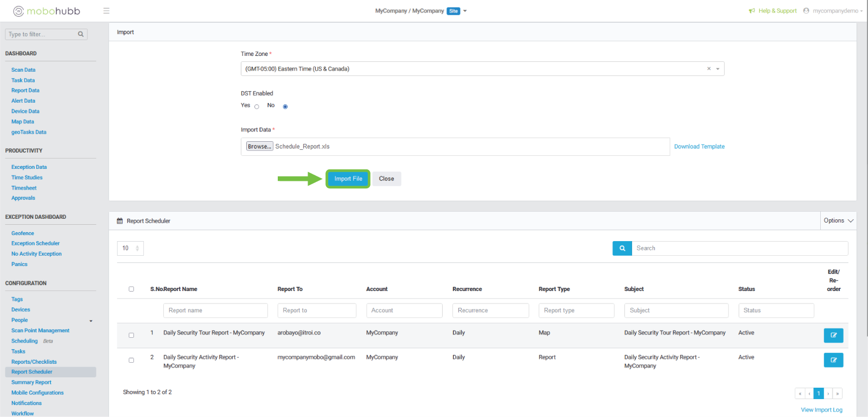Click the Import File button
The width and height of the screenshot is (868, 417).
click(348, 179)
